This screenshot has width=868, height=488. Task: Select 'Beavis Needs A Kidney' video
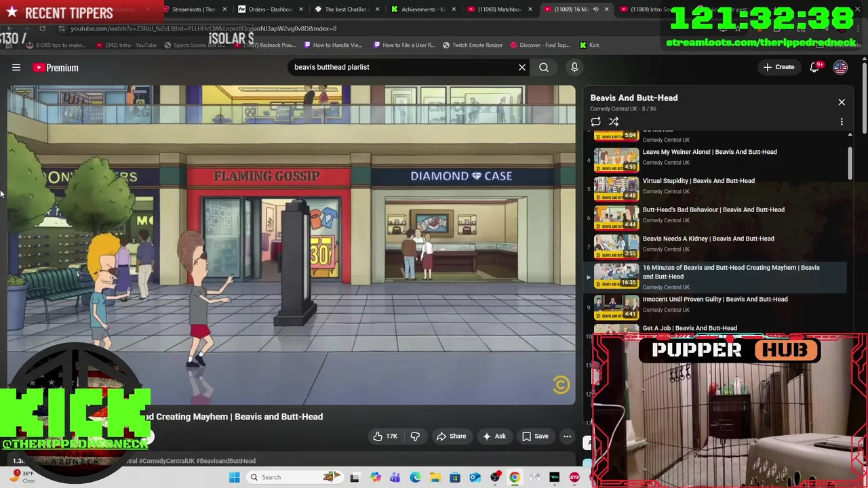click(x=708, y=239)
